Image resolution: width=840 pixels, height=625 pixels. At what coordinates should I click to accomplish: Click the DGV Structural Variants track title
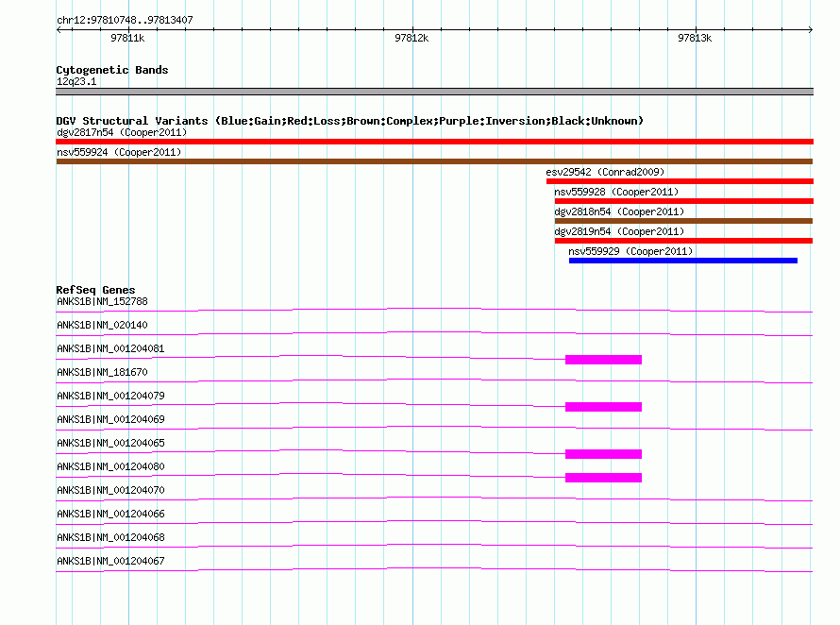click(349, 121)
